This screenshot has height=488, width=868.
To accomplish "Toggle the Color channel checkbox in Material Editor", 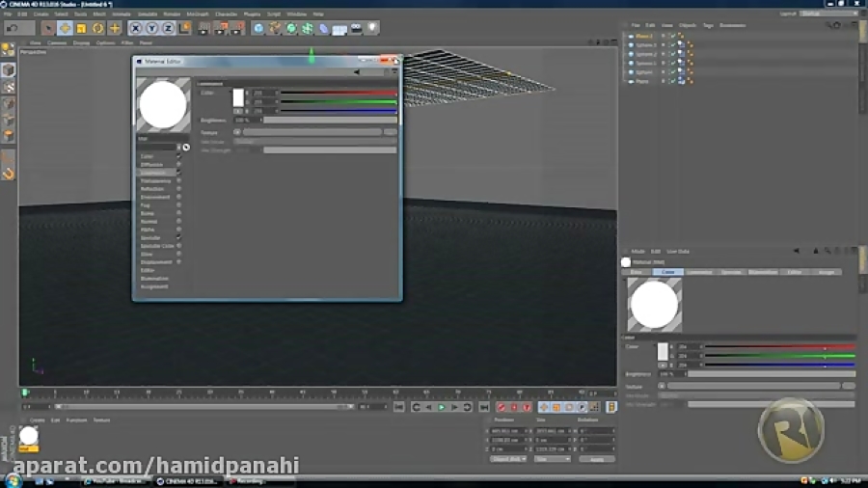I will click(178, 156).
